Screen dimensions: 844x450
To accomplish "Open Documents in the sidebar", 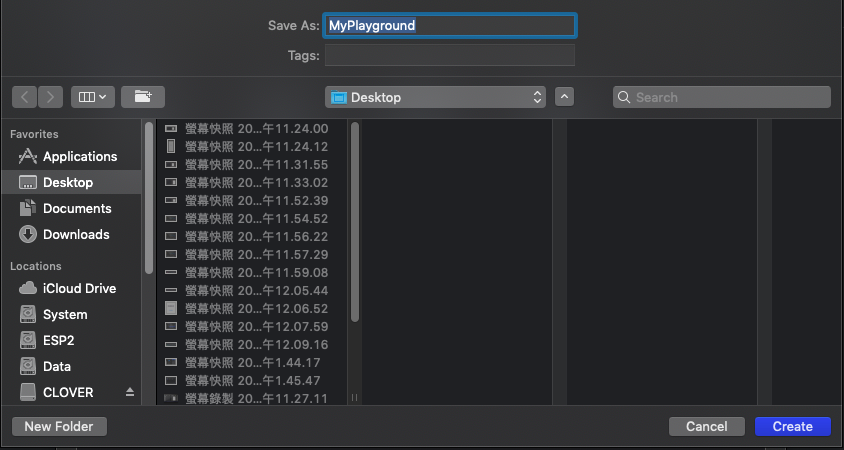I will coord(76,208).
